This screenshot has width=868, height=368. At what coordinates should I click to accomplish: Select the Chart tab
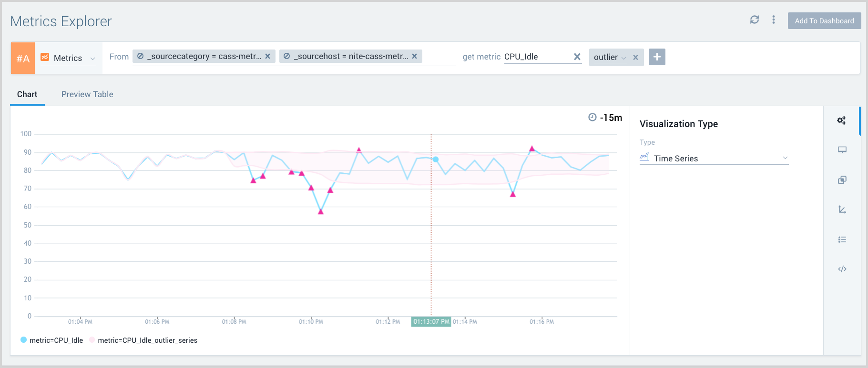[x=27, y=94]
